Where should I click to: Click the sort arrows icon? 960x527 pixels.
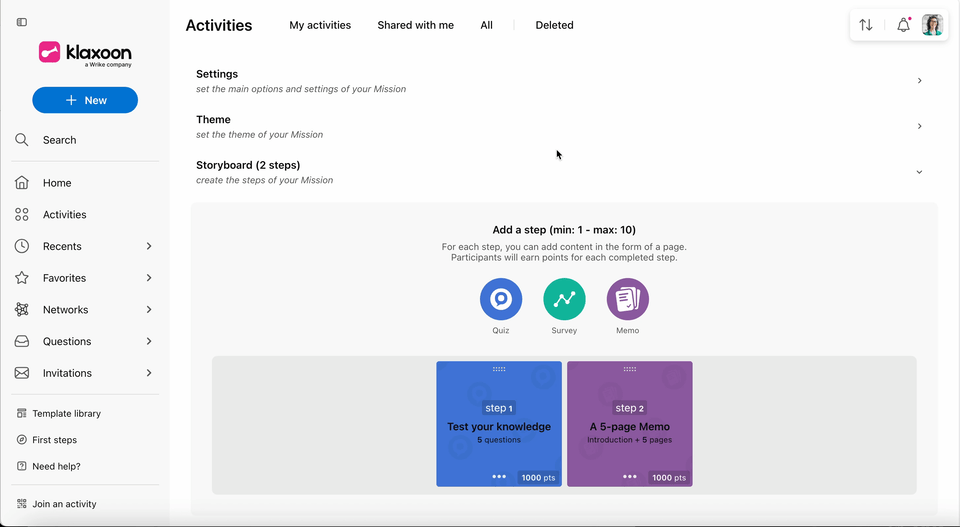865,25
